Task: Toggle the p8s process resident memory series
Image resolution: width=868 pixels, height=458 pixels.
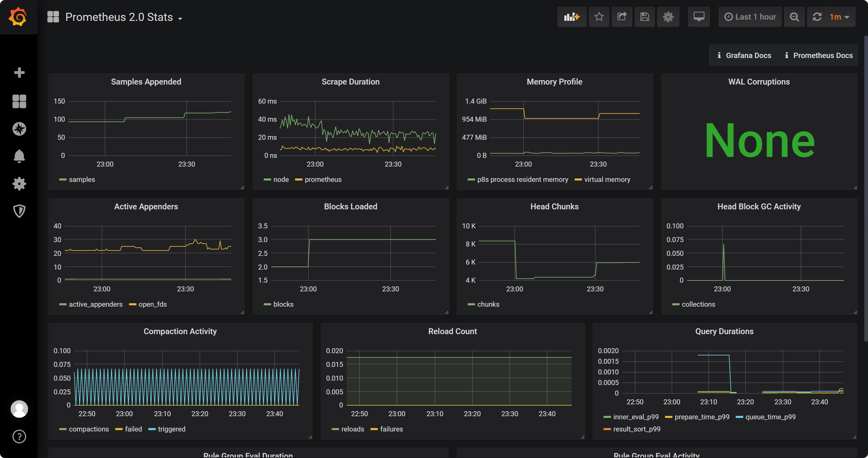Action: [523, 180]
